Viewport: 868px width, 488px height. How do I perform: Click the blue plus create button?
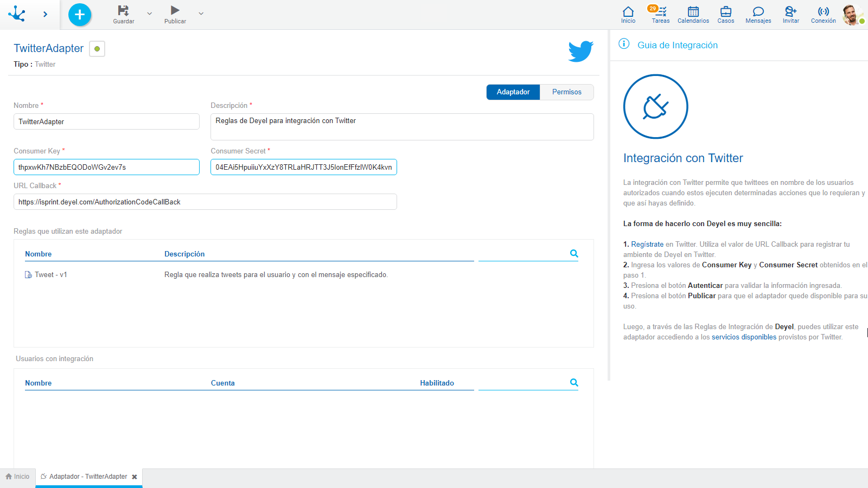pyautogui.click(x=80, y=15)
